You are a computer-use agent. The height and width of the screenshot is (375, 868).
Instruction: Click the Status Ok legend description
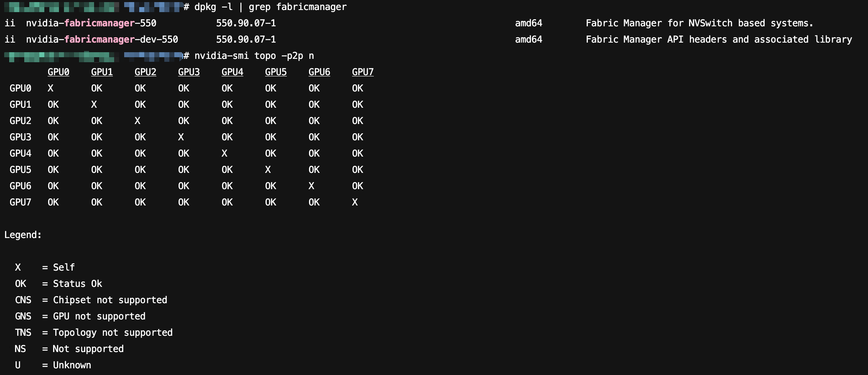click(x=77, y=284)
